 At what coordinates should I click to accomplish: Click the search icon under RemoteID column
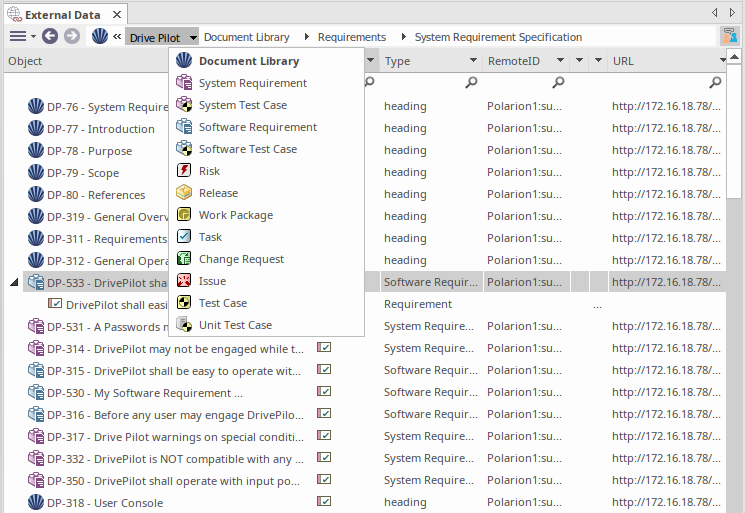558,82
